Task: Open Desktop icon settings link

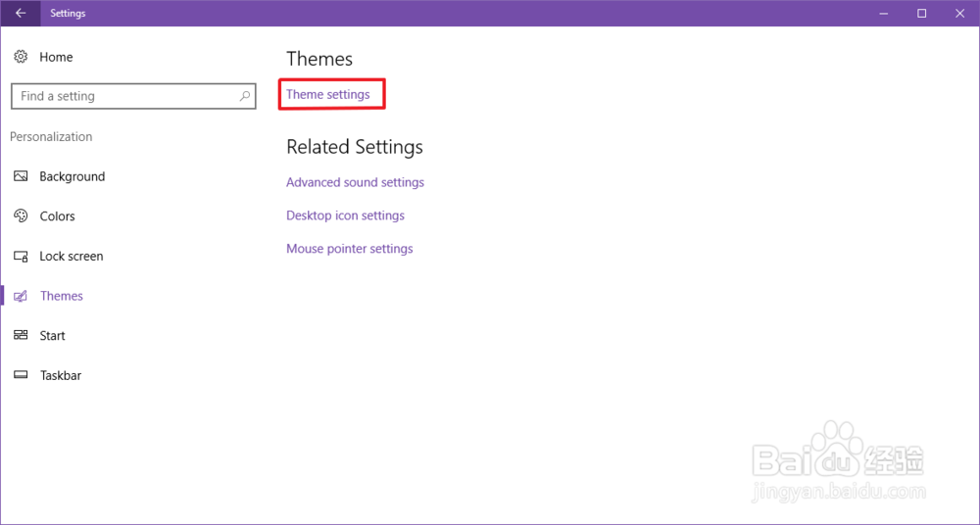Action: (x=345, y=215)
